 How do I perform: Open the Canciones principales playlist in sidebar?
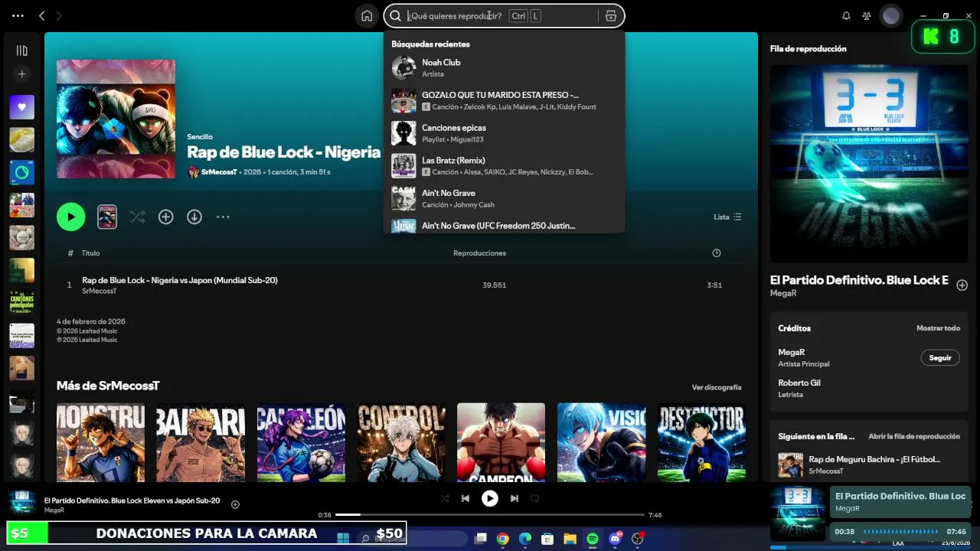pyautogui.click(x=21, y=303)
